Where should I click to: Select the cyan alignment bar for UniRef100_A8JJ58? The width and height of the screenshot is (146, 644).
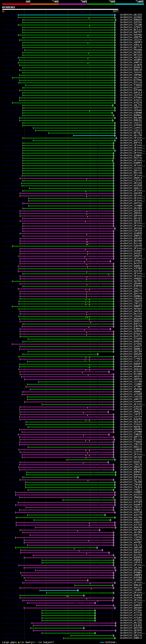point(94,135)
